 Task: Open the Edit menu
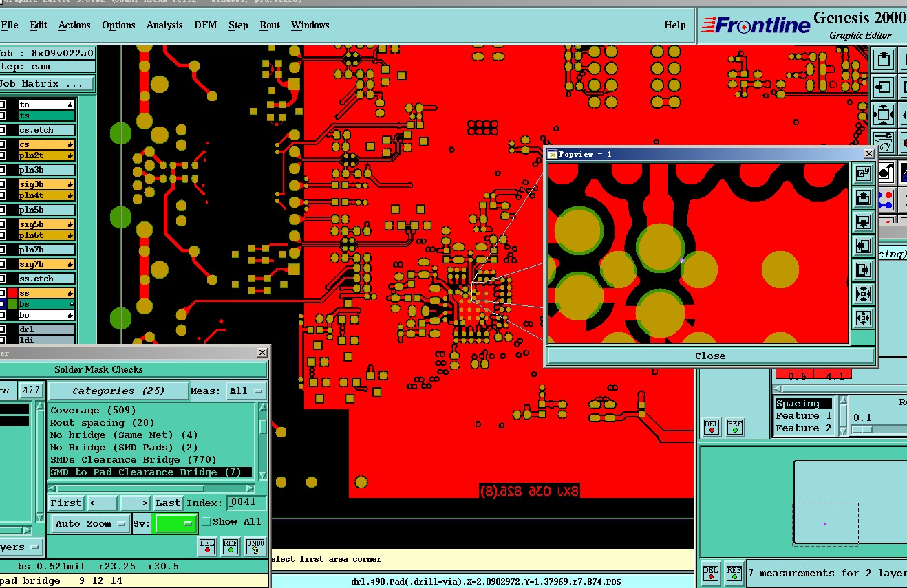tap(39, 25)
